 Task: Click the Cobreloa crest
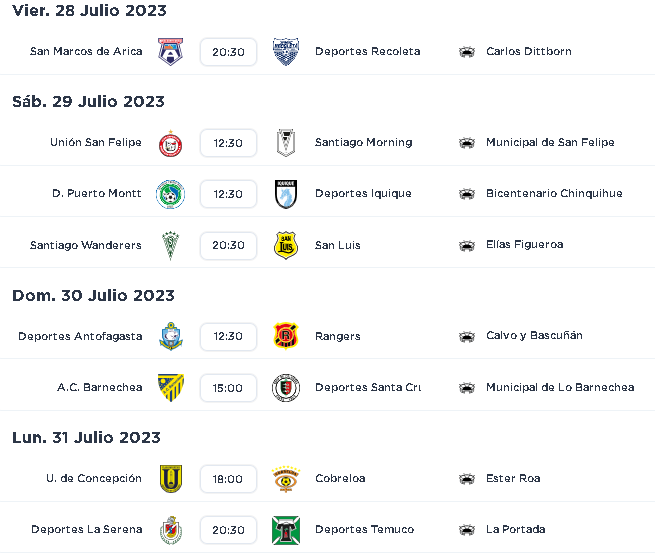[286, 479]
